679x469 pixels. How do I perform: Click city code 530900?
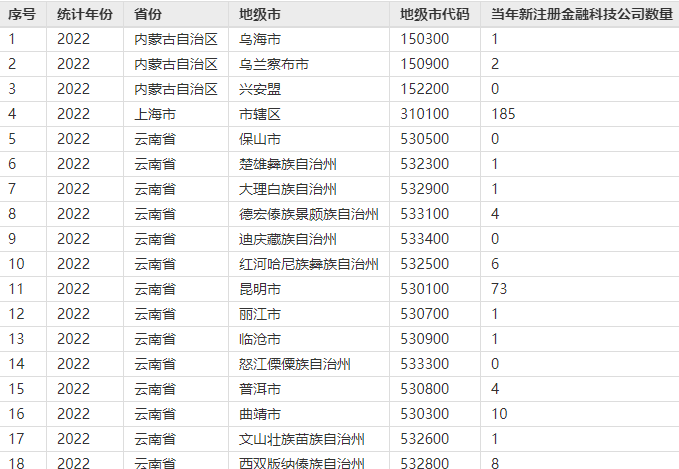tap(425, 339)
